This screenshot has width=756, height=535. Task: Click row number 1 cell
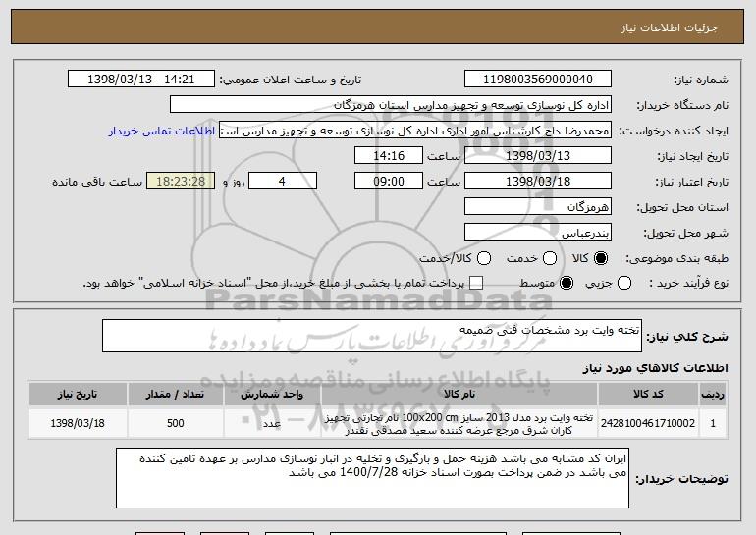point(713,423)
